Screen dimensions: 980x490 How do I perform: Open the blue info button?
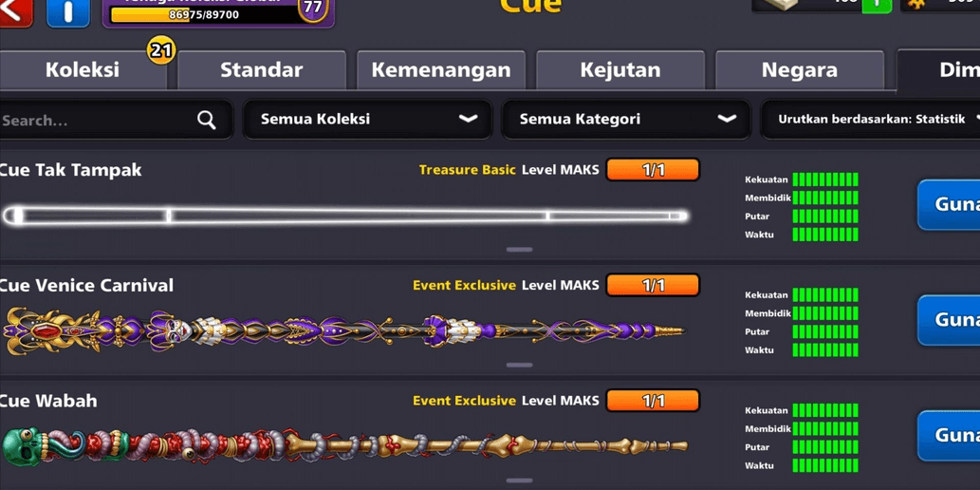(68, 11)
